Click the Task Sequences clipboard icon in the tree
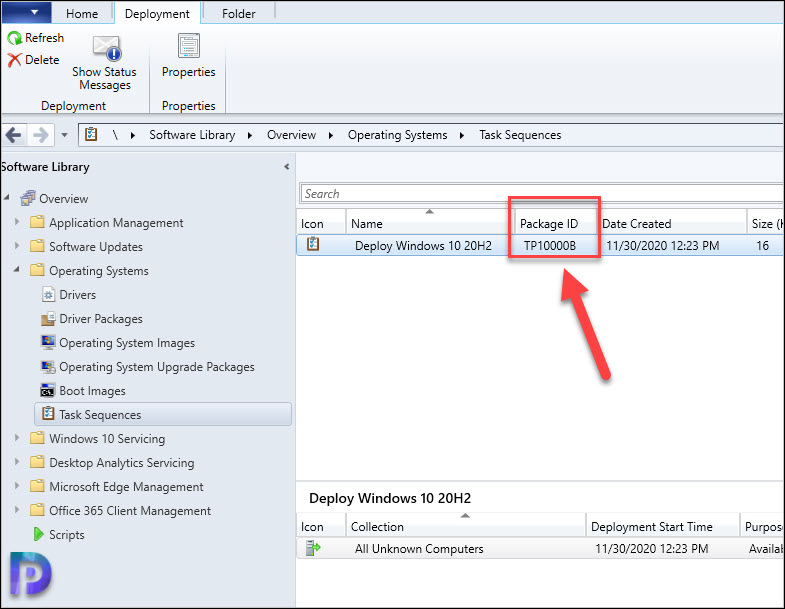The image size is (785, 609). (x=48, y=414)
